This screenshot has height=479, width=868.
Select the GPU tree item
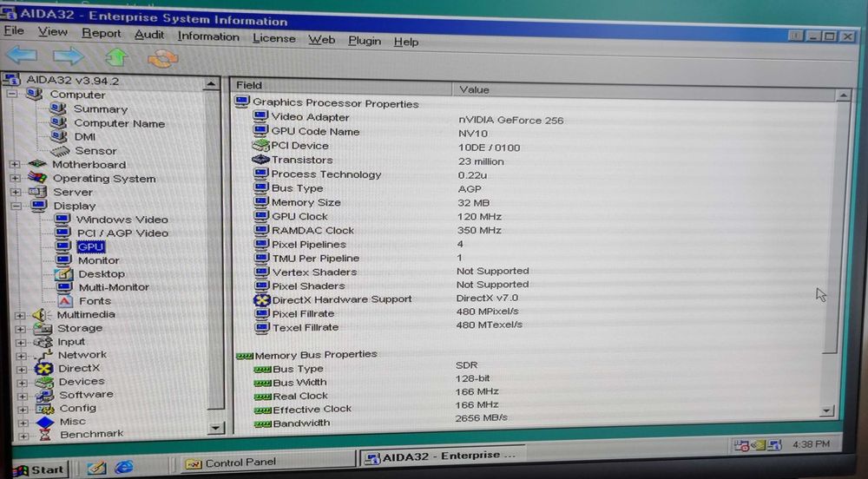91,246
